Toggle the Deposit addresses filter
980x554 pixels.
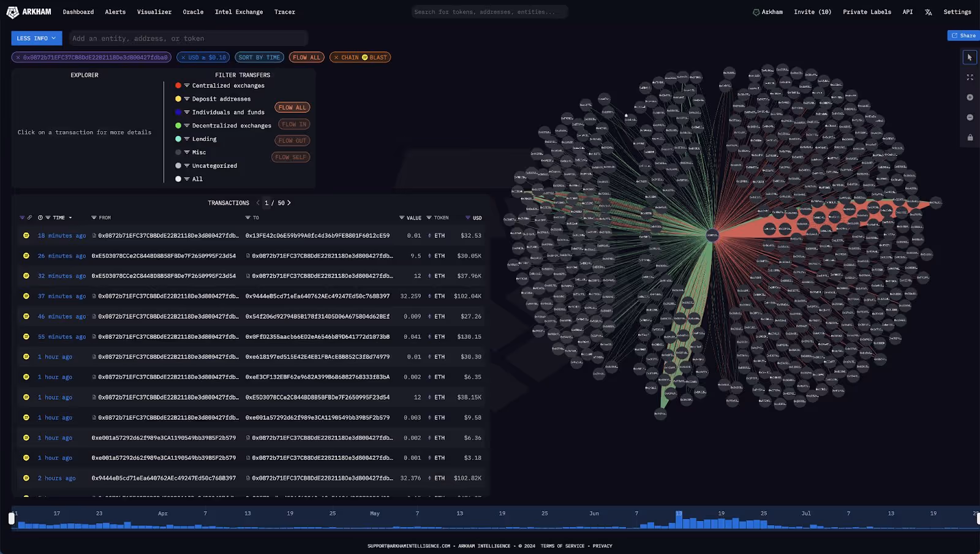point(213,99)
